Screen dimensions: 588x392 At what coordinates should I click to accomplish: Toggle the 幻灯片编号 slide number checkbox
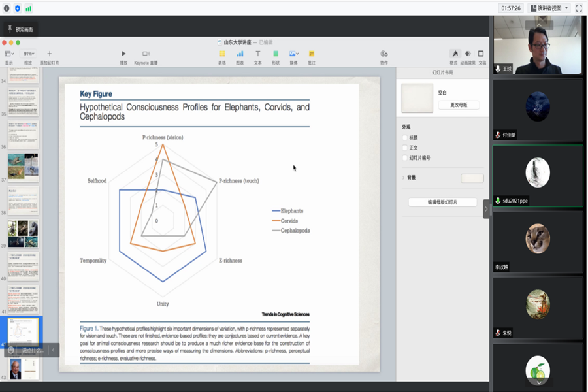[405, 158]
